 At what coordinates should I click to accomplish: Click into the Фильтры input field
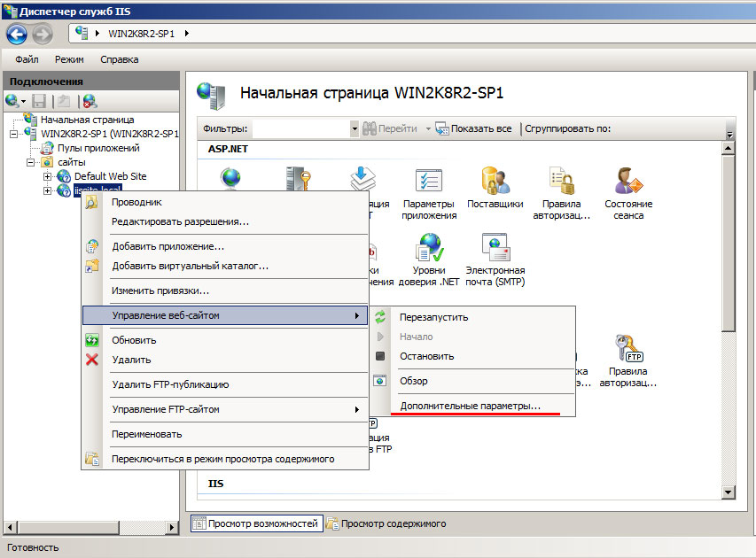(x=301, y=128)
